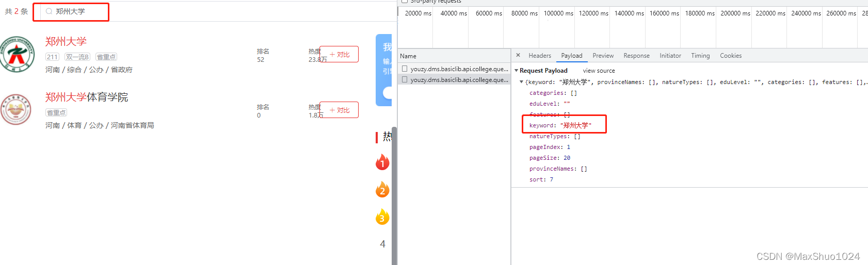This screenshot has height=265, width=868.
Task: Click the sort: 7 payload line
Action: pyautogui.click(x=541, y=179)
